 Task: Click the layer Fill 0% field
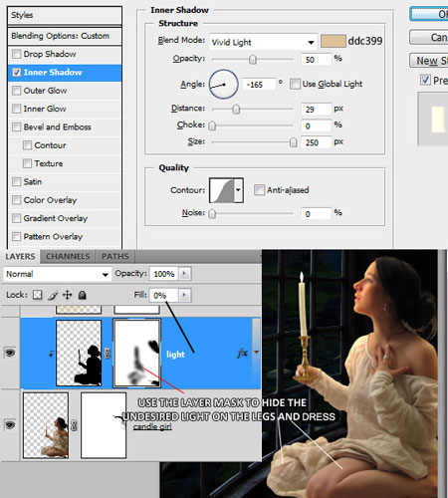[164, 295]
